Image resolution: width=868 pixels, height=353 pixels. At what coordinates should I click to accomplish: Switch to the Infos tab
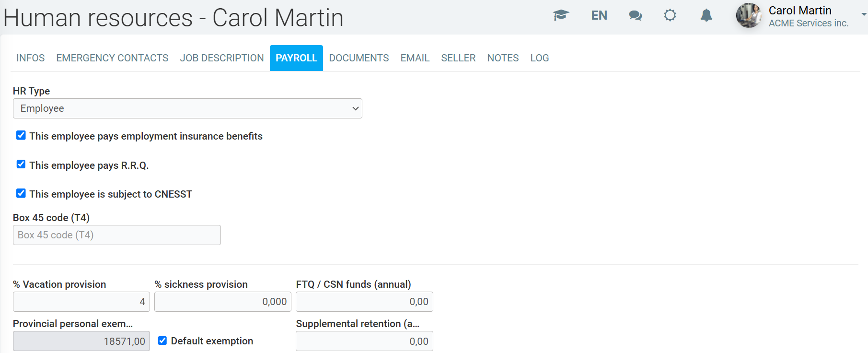coord(31,58)
